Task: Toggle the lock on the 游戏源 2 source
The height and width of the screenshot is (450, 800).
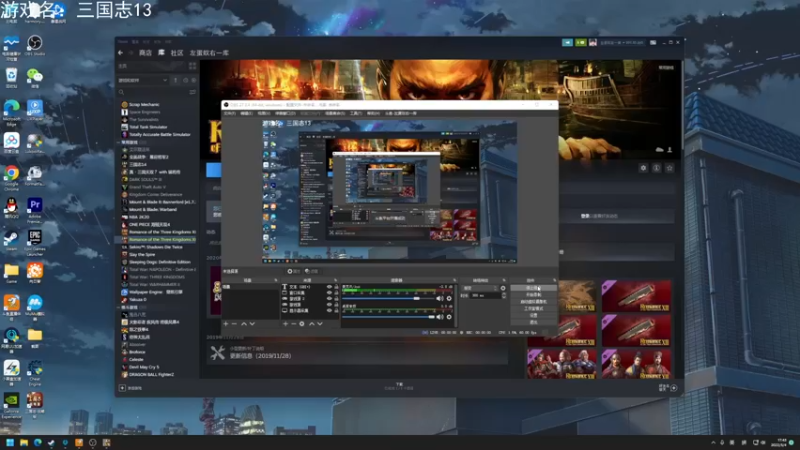Action: click(x=336, y=298)
